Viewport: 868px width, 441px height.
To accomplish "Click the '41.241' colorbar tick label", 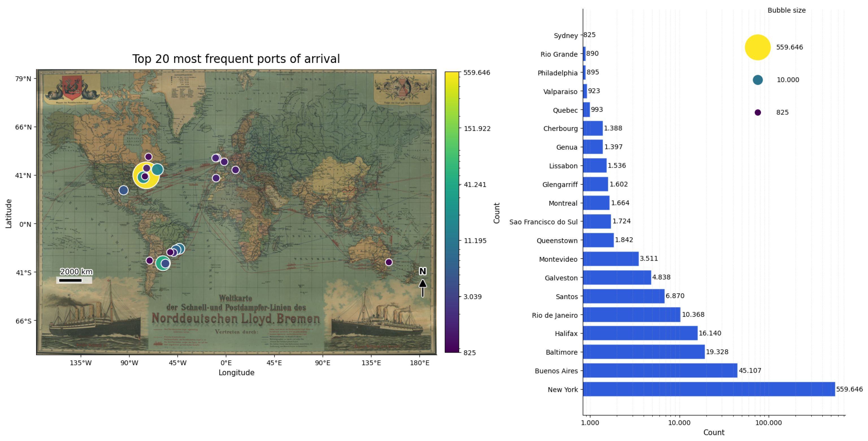I will tap(475, 184).
